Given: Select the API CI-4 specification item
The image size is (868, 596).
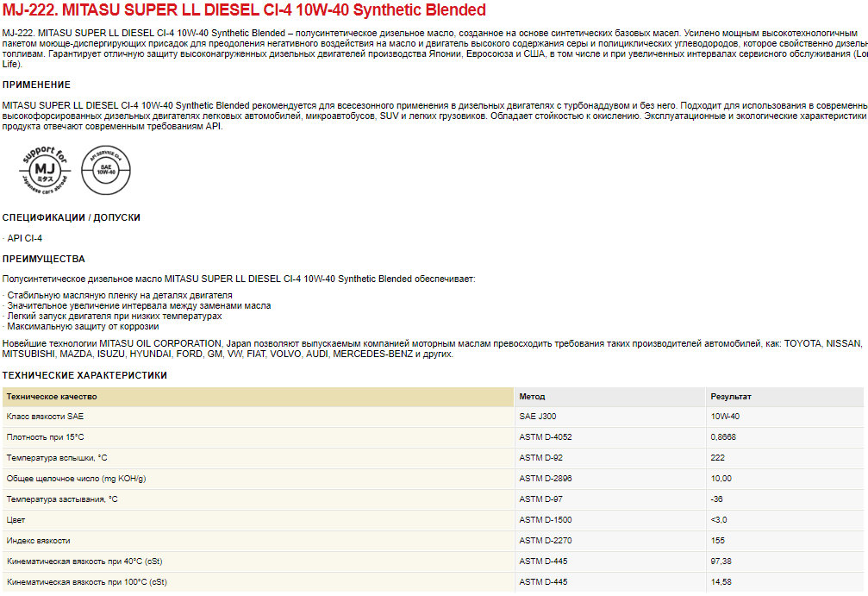Looking at the screenshot, I should (24, 238).
